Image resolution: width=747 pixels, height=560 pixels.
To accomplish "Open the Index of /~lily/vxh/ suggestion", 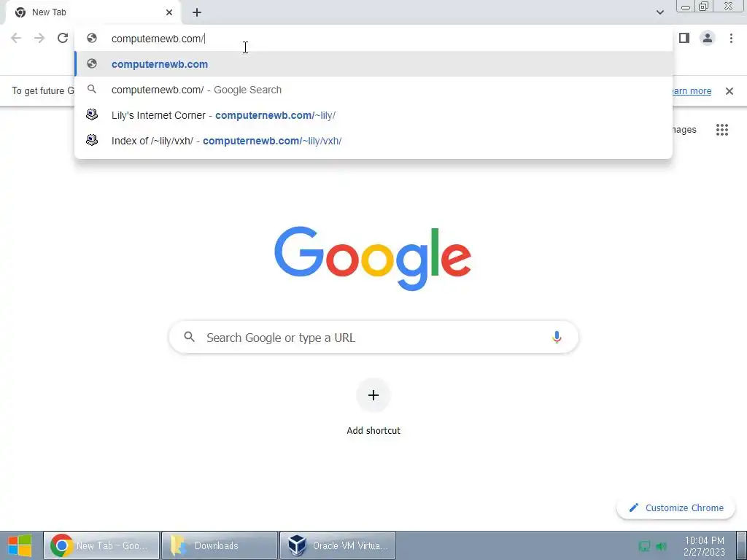I will click(373, 141).
